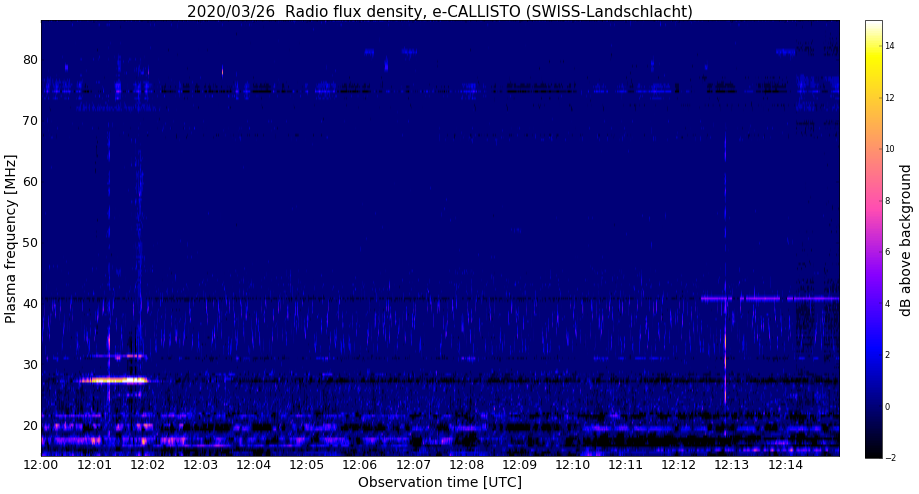Click the colorbar tick value 12

pos(890,97)
